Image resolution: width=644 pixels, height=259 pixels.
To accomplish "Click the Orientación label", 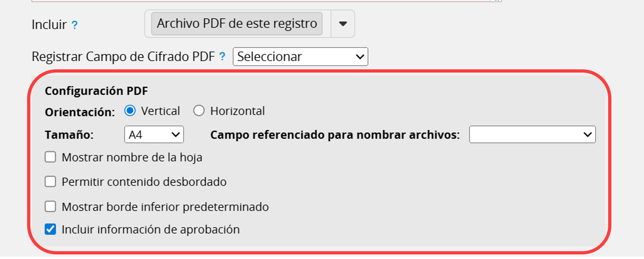I will tap(80, 112).
